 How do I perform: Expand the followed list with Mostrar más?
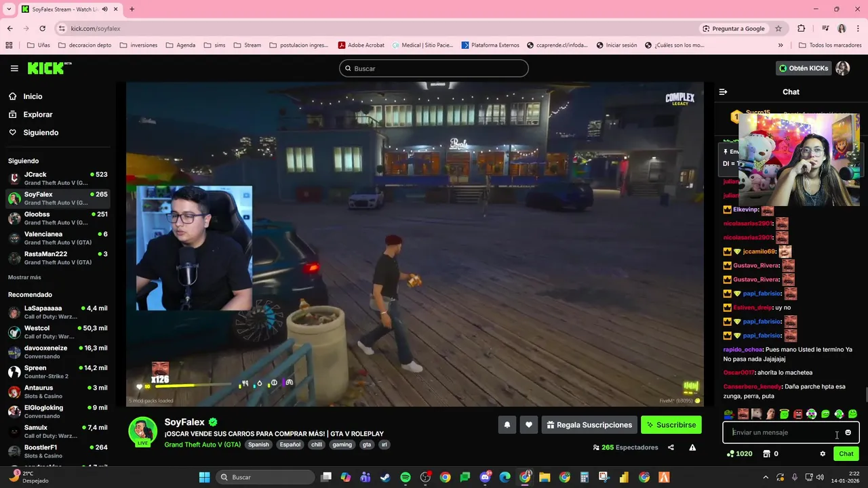point(24,277)
